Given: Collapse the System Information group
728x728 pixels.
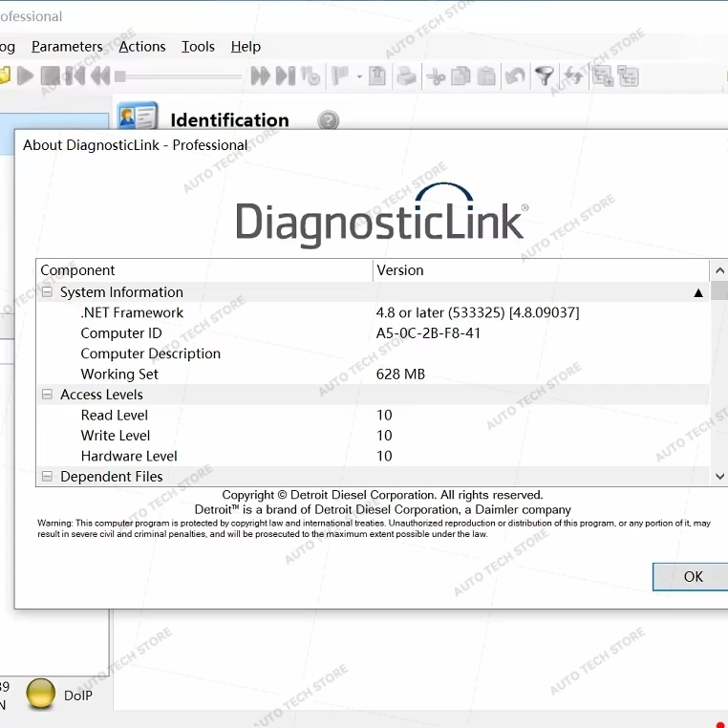Looking at the screenshot, I should pos(47,291).
